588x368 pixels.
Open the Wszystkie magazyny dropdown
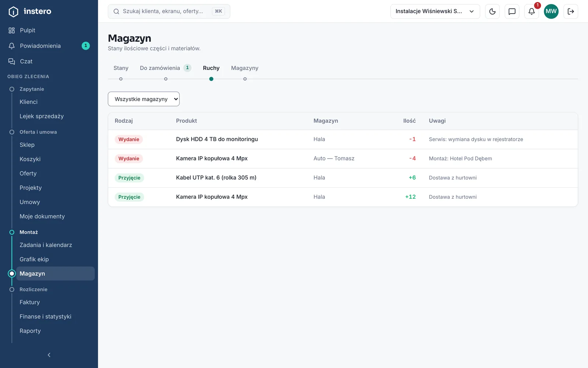coord(144,99)
